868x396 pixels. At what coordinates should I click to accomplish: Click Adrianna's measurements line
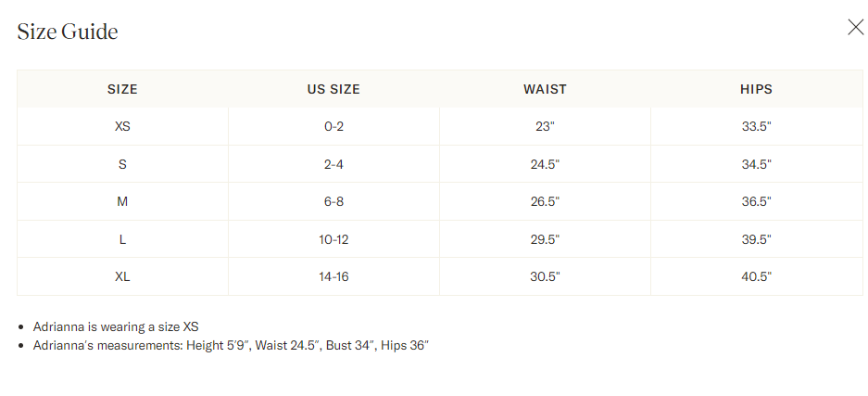[x=231, y=346]
